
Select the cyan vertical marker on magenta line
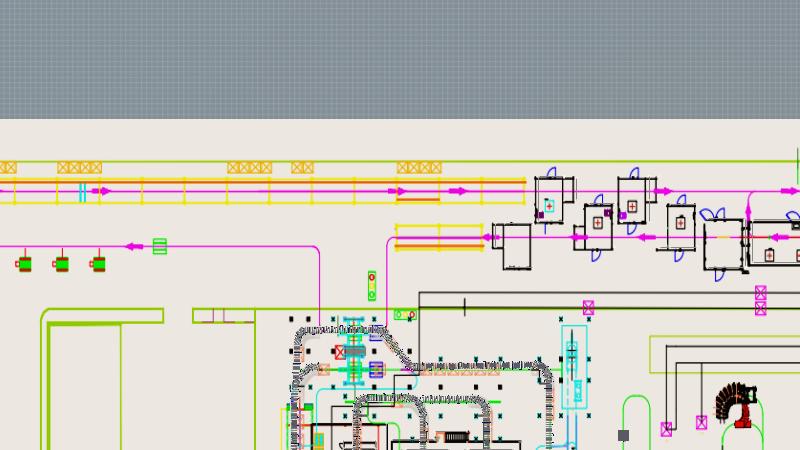(x=83, y=191)
